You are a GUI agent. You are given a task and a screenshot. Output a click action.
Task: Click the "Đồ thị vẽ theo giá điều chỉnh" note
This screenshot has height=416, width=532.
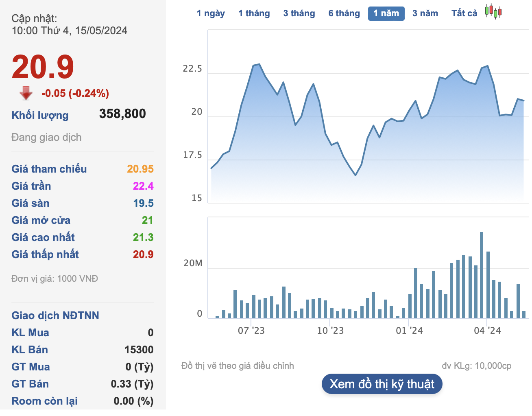pyautogui.click(x=238, y=366)
